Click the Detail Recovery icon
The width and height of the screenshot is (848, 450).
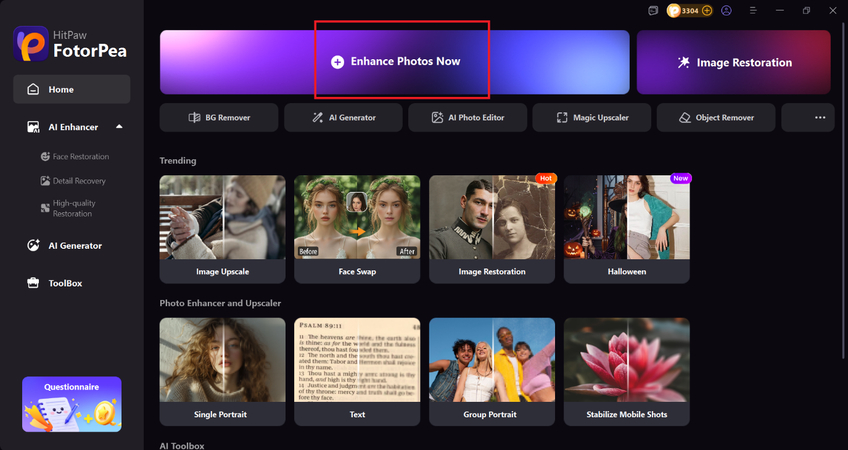point(45,181)
